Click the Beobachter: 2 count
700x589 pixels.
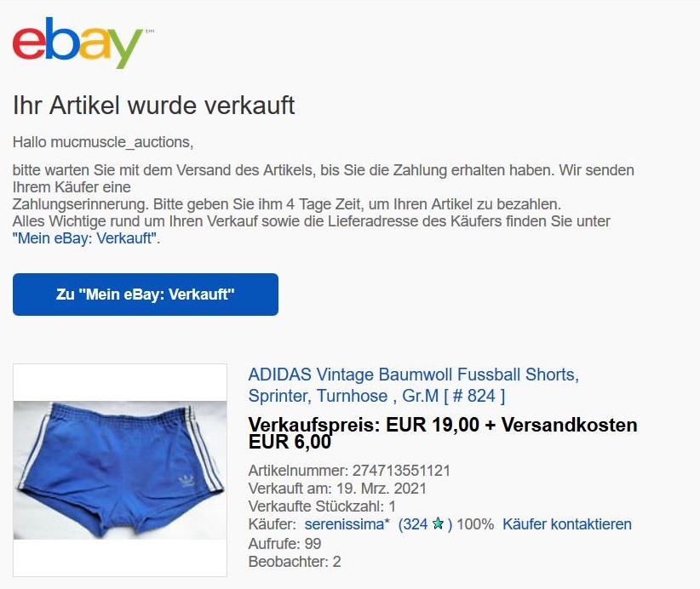295,561
